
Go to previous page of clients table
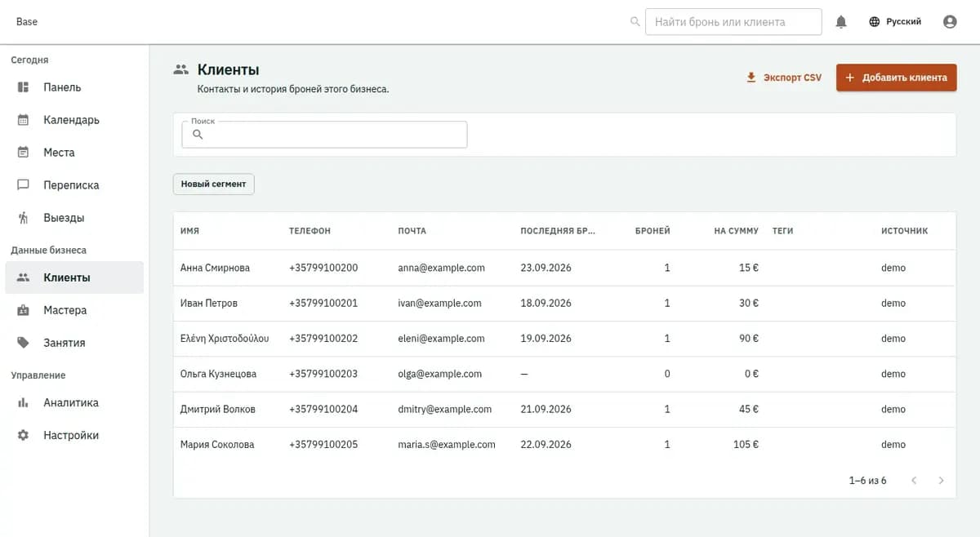tap(914, 481)
